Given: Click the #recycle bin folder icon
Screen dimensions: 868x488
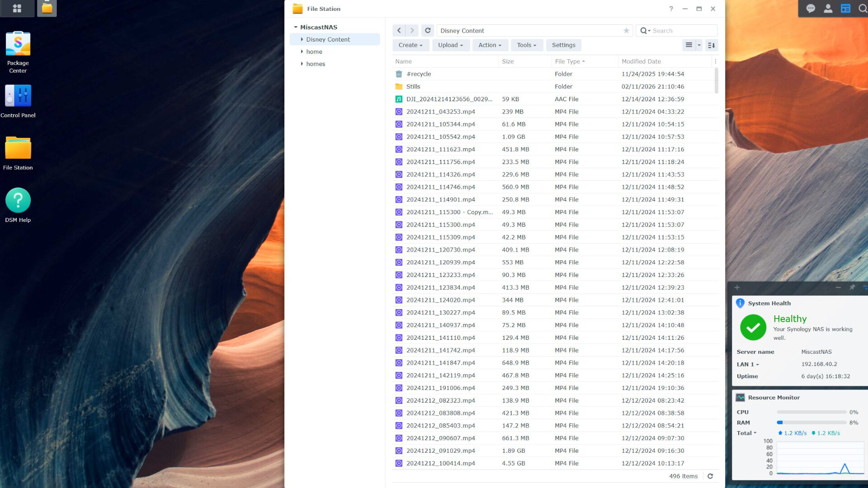Looking at the screenshot, I should [399, 74].
